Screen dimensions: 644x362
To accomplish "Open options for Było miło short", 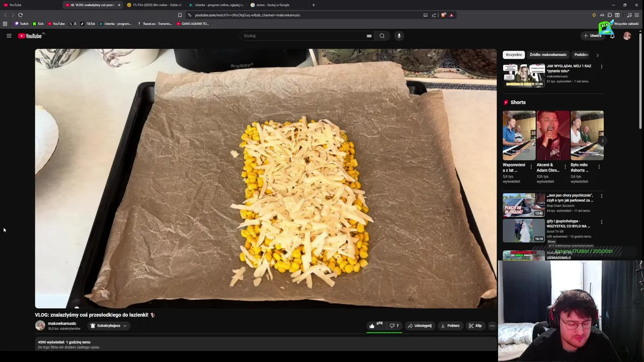I will pyautogui.click(x=599, y=166).
